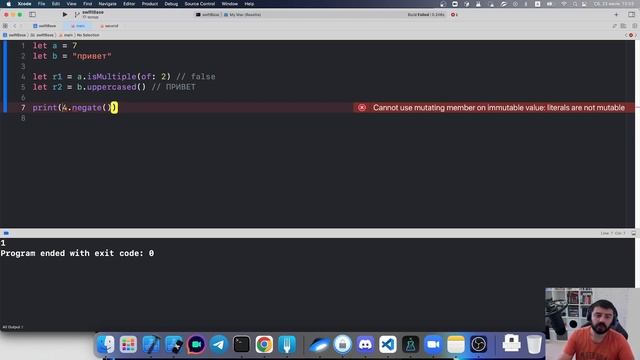Open swiftBase project breadcrumb in jump bar
The image size is (640, 360).
pos(14,35)
